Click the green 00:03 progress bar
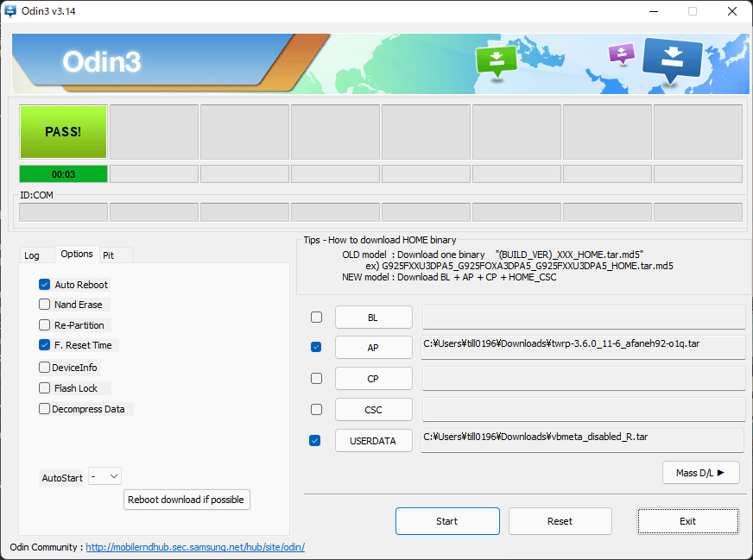Image resolution: width=753 pixels, height=560 pixels. pyautogui.click(x=63, y=174)
